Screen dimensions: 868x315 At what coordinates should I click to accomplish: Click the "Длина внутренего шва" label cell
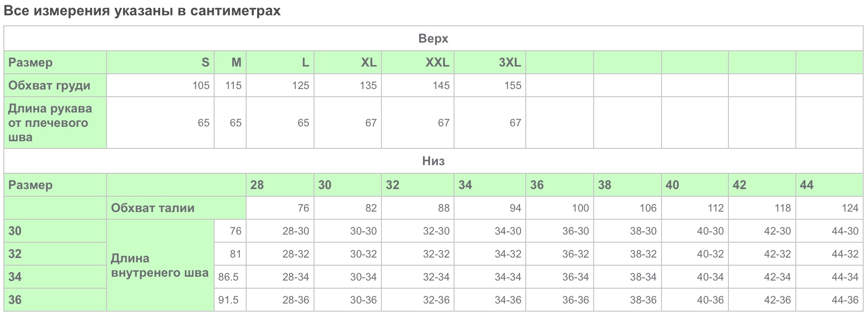point(160,266)
